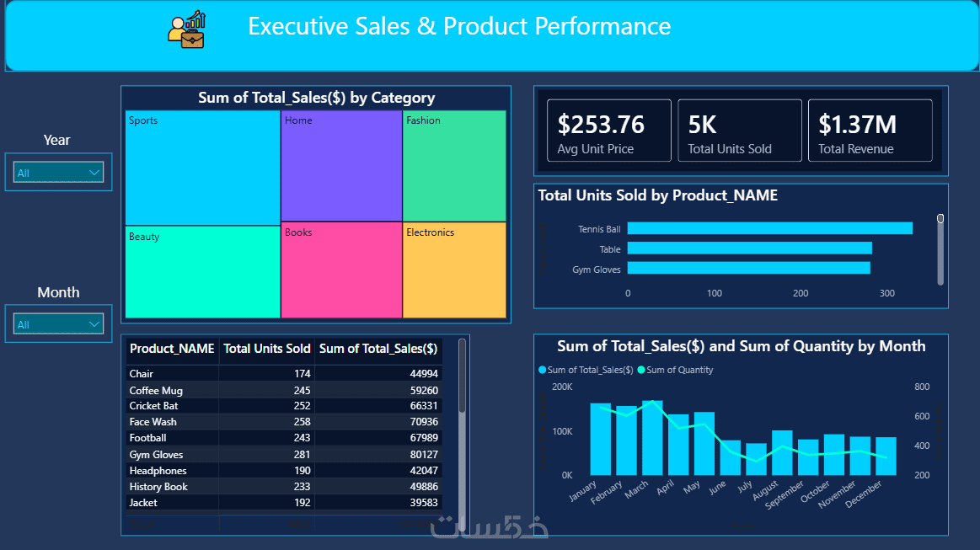Click the Gym Gloves bar in chart
980x550 pixels.
tap(749, 268)
